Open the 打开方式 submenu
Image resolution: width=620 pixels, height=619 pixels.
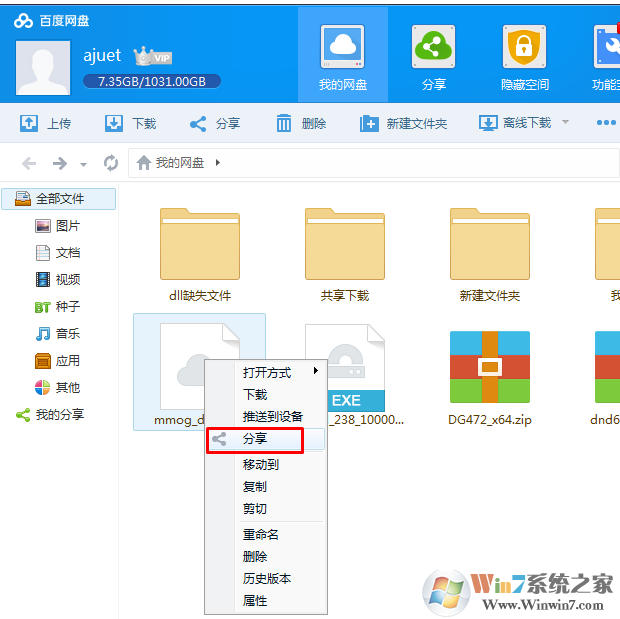[266, 372]
